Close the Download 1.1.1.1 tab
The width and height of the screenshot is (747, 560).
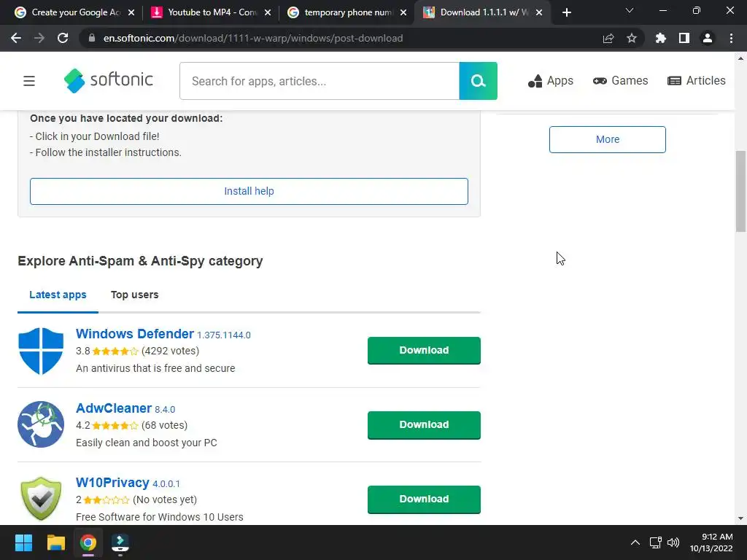(539, 13)
